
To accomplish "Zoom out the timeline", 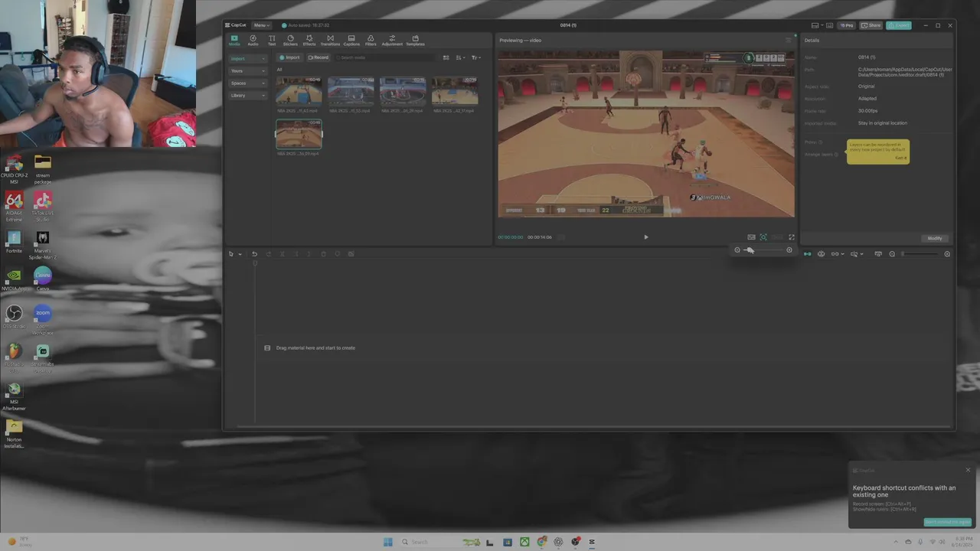I will pyautogui.click(x=892, y=254).
